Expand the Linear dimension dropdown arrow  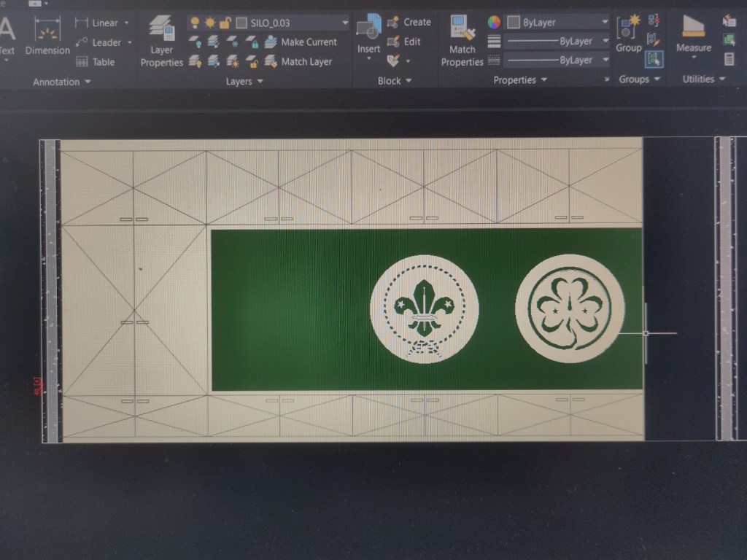click(126, 23)
